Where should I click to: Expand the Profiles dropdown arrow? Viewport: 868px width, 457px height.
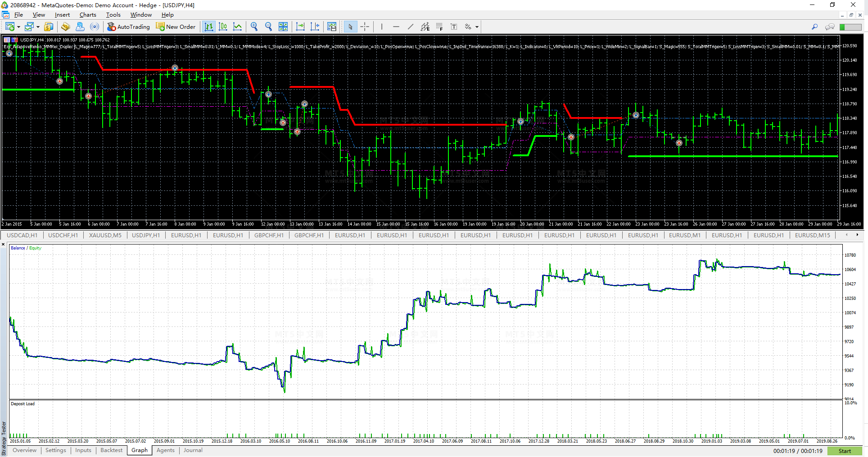38,27
